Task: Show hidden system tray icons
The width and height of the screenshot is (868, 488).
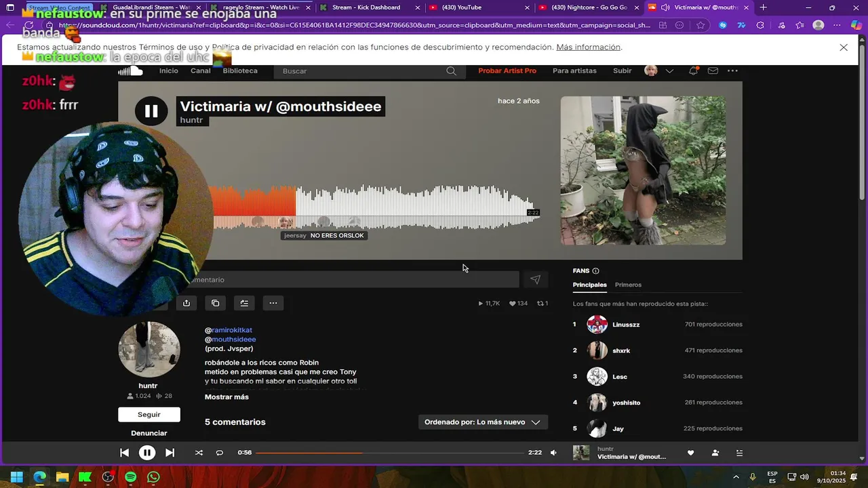Action: 736,477
